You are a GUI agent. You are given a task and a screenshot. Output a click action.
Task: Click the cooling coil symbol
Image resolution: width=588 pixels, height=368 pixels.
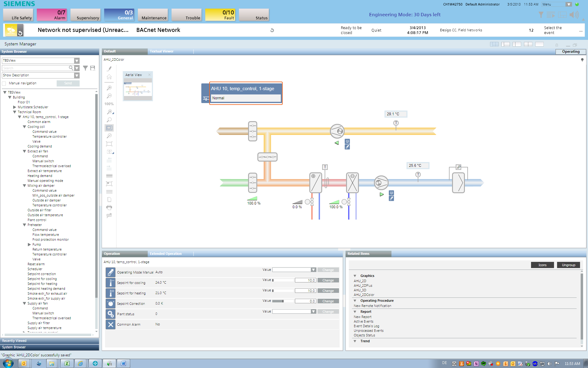(x=352, y=183)
